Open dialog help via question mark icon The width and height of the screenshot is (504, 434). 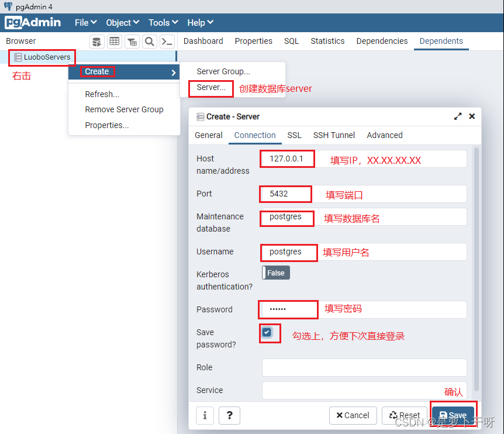click(x=229, y=415)
